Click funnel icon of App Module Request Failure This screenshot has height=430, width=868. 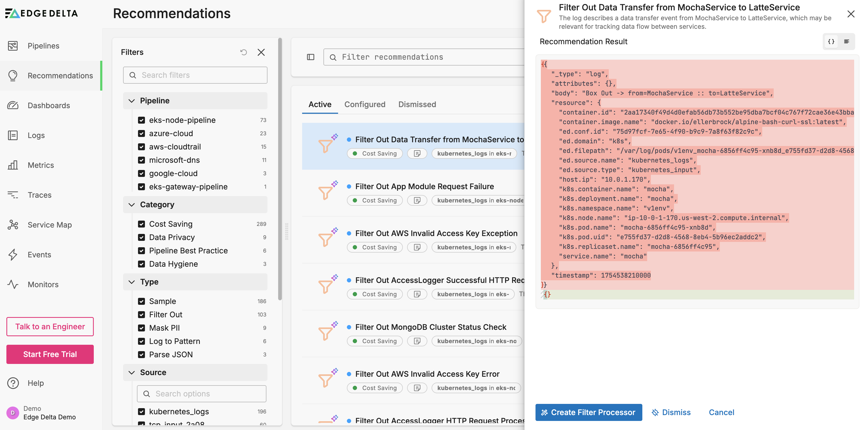(325, 193)
